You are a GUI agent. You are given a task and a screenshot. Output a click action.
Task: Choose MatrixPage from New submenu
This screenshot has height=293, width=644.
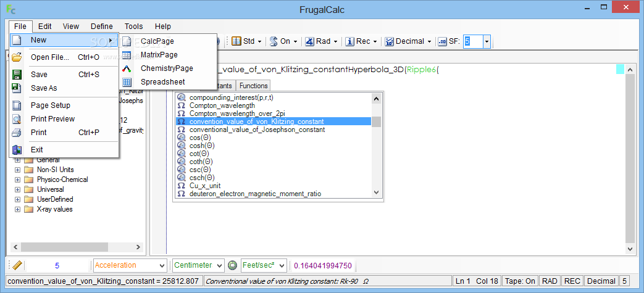pyautogui.click(x=169, y=54)
